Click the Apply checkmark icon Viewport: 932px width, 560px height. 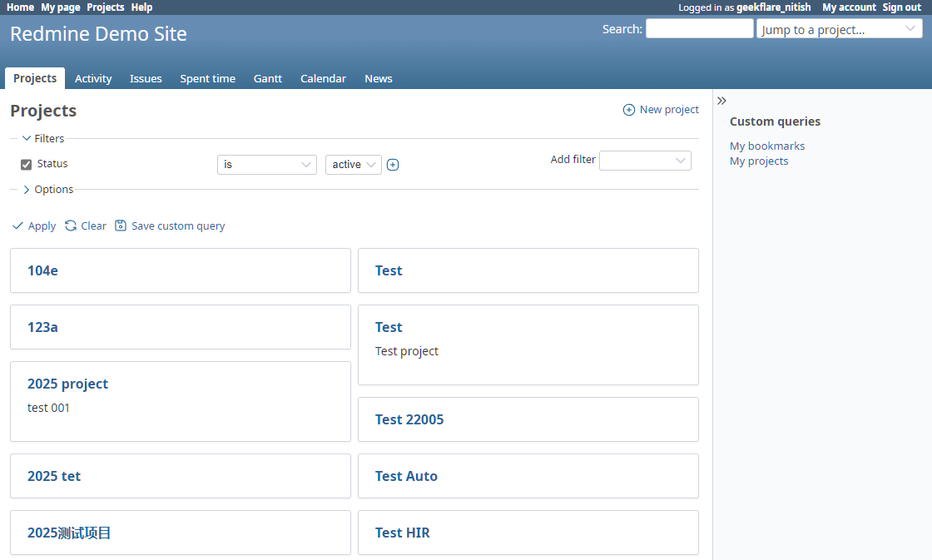(x=17, y=225)
